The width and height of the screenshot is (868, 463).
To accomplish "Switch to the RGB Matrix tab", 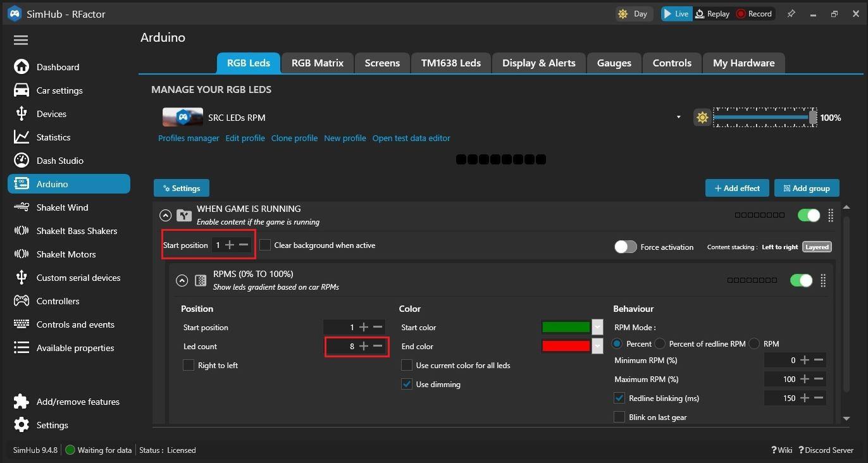I will coord(318,63).
